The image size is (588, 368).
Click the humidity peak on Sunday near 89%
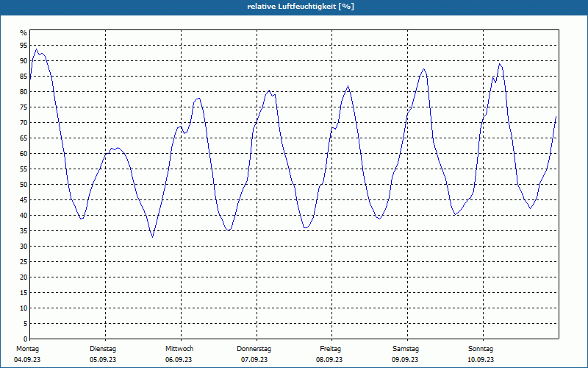coord(500,64)
